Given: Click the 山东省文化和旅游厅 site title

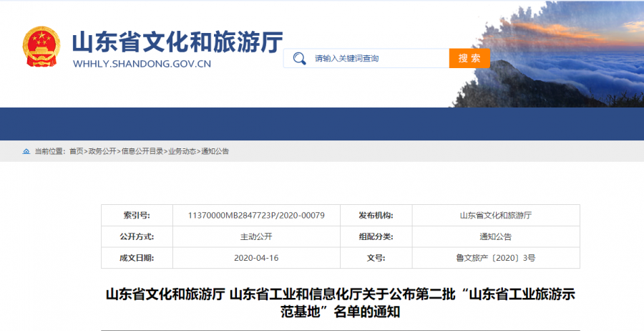Looking at the screenshot, I should pos(177,42).
